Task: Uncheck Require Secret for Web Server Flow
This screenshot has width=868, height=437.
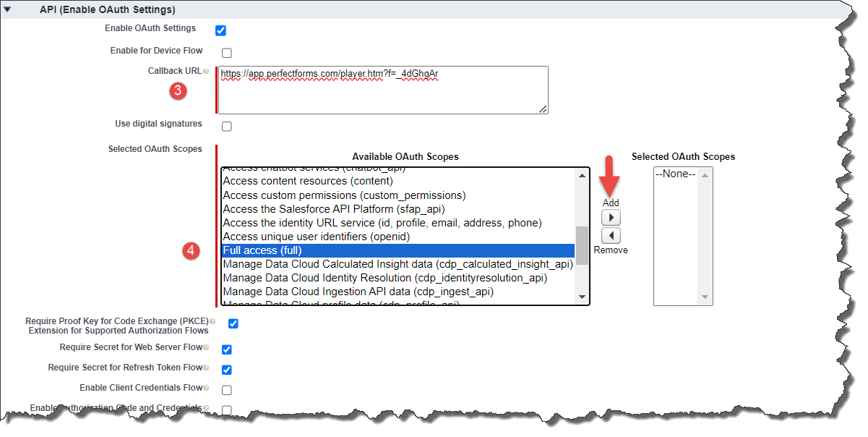Action: (227, 349)
